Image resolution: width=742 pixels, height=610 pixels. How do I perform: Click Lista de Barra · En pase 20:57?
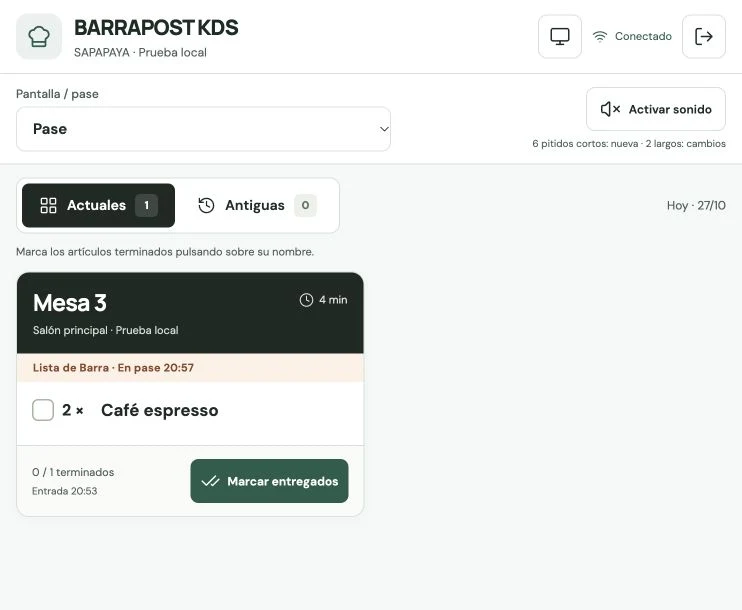click(113, 368)
